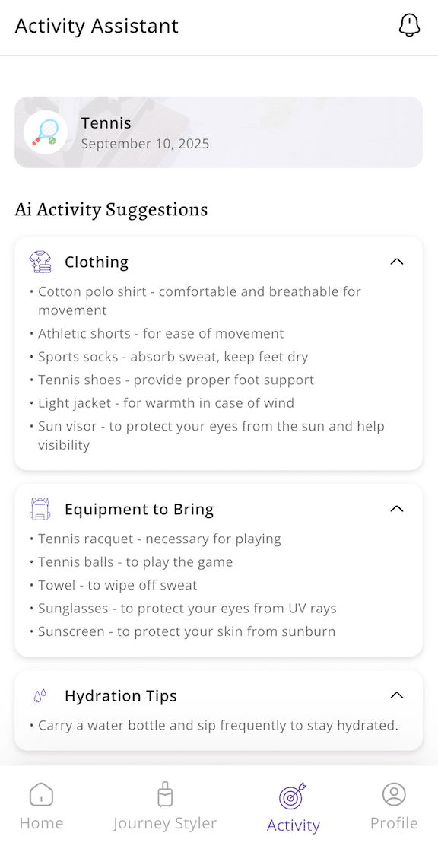Select the Ai Activity Suggestions heading

111,209
